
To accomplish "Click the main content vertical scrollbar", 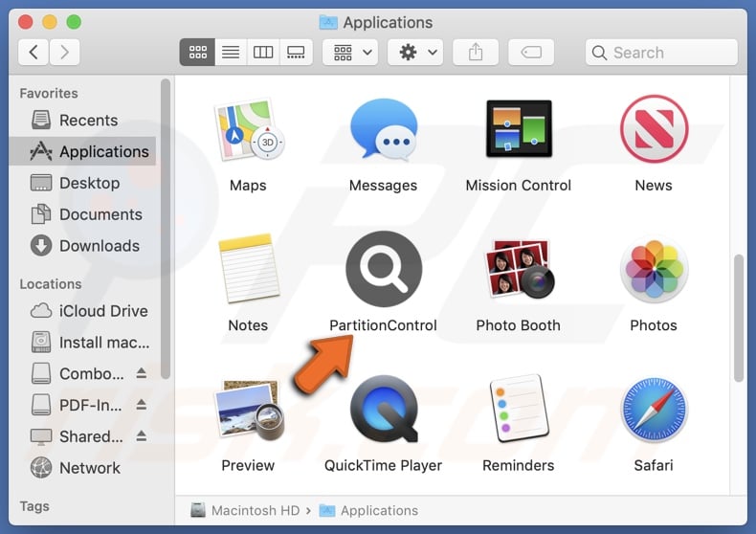I will pos(739,318).
